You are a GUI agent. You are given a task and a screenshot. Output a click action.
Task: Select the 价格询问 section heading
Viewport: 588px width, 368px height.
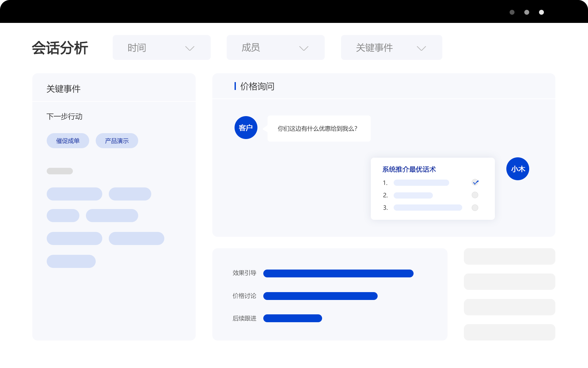tap(257, 86)
